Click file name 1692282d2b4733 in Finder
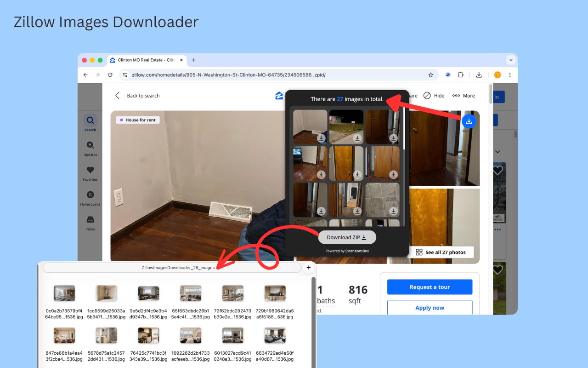Screen dimensions: 588x368 (x=191, y=356)
